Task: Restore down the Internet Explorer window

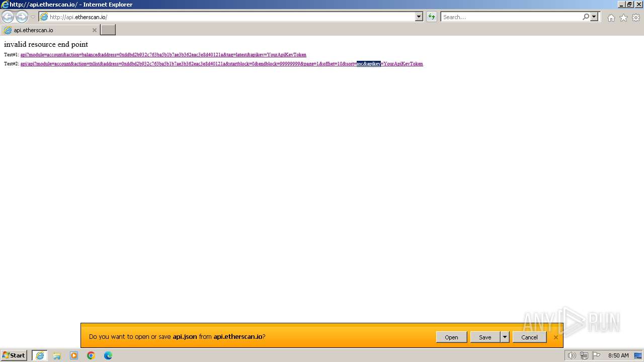Action: pos(629,5)
